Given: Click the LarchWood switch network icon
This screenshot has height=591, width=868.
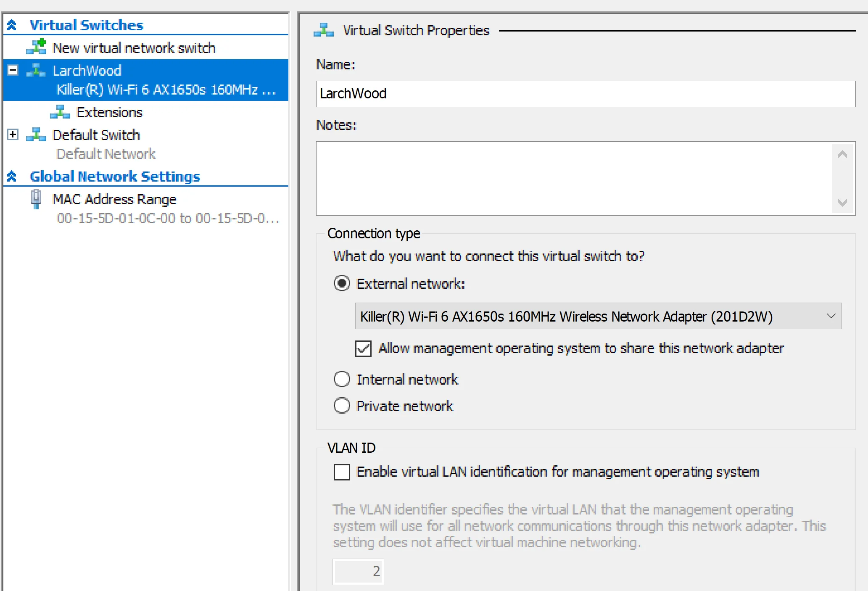Looking at the screenshot, I should click(36, 70).
